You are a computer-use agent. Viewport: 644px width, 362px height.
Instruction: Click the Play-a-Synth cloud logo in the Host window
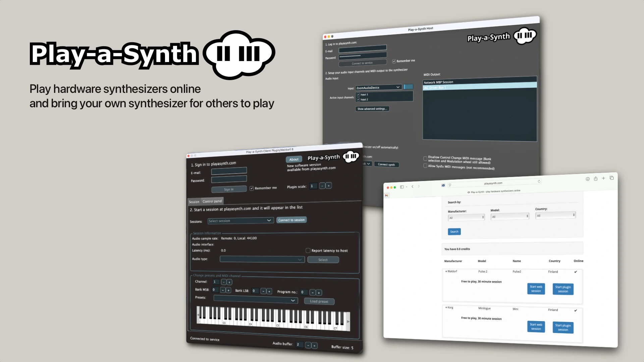tap(525, 36)
